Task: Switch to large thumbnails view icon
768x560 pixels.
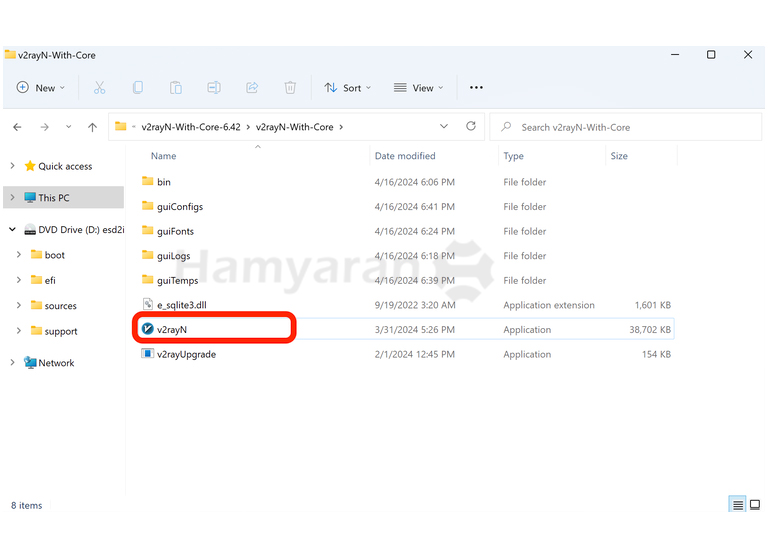Action: point(755,505)
